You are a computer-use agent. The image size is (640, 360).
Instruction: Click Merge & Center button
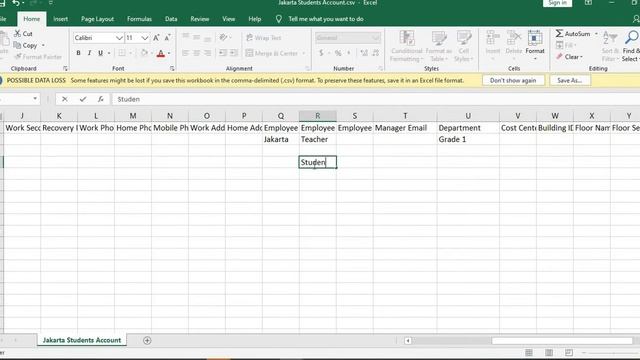coord(272,53)
